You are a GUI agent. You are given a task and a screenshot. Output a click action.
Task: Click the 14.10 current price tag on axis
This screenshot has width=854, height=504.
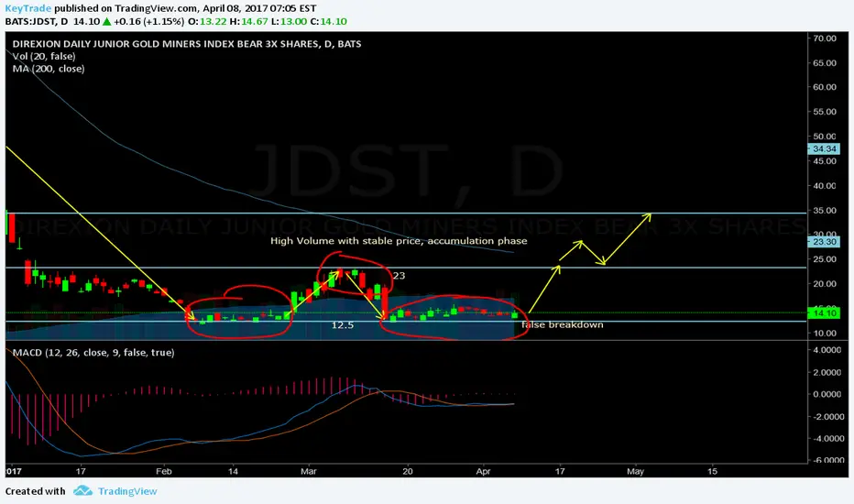click(x=824, y=312)
